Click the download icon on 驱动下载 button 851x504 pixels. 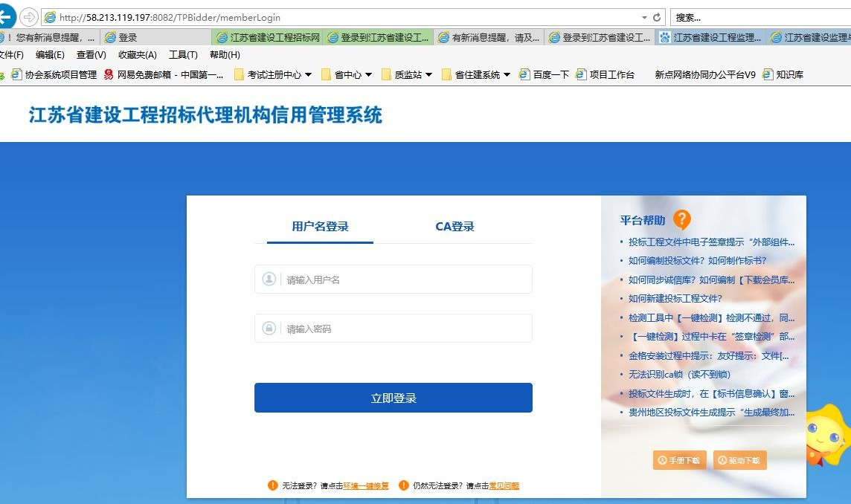click(722, 460)
